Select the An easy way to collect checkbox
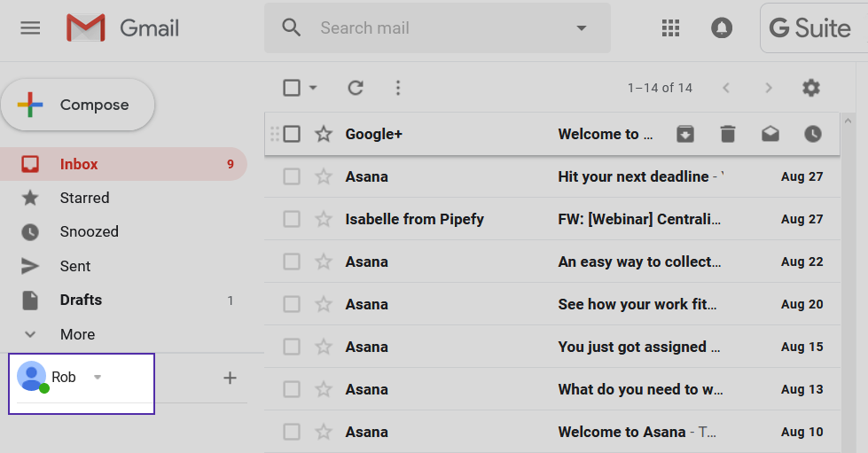 (x=292, y=262)
